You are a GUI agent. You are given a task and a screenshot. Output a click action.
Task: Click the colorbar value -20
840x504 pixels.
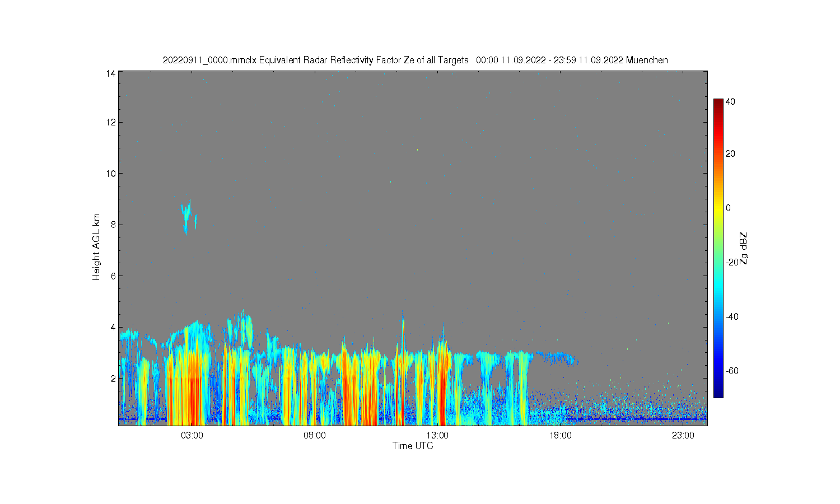coord(732,262)
